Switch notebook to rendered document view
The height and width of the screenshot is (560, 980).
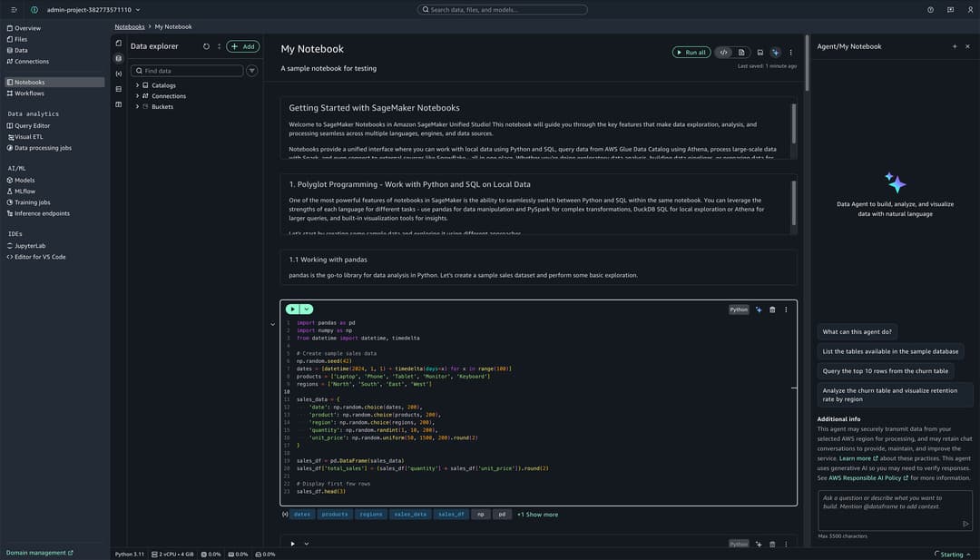tap(741, 52)
